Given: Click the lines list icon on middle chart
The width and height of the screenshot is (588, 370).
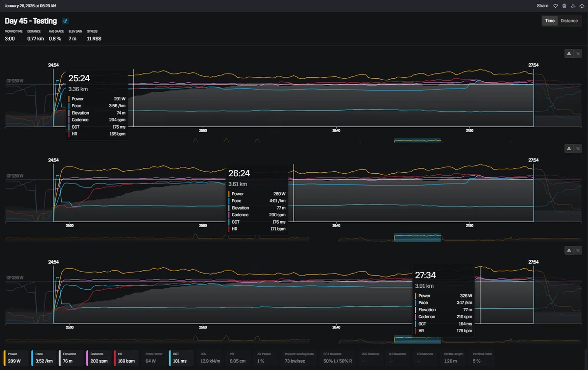Looking at the screenshot, I should [x=578, y=149].
